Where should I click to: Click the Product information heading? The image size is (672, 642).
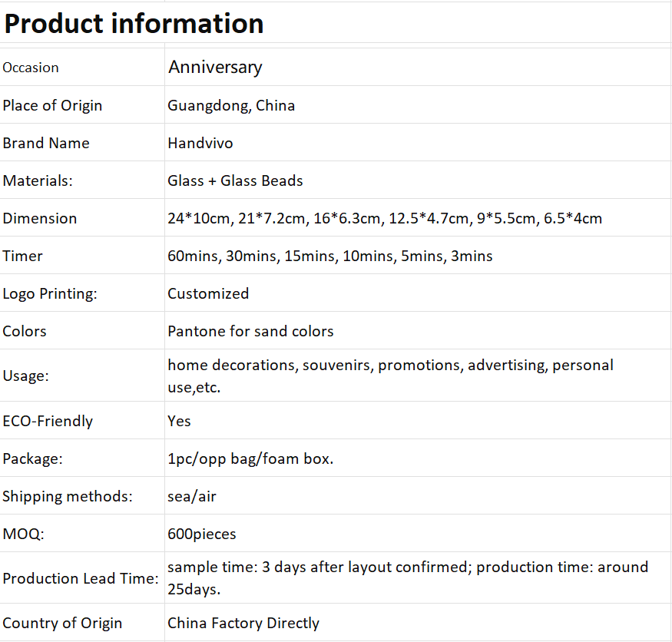134,24
